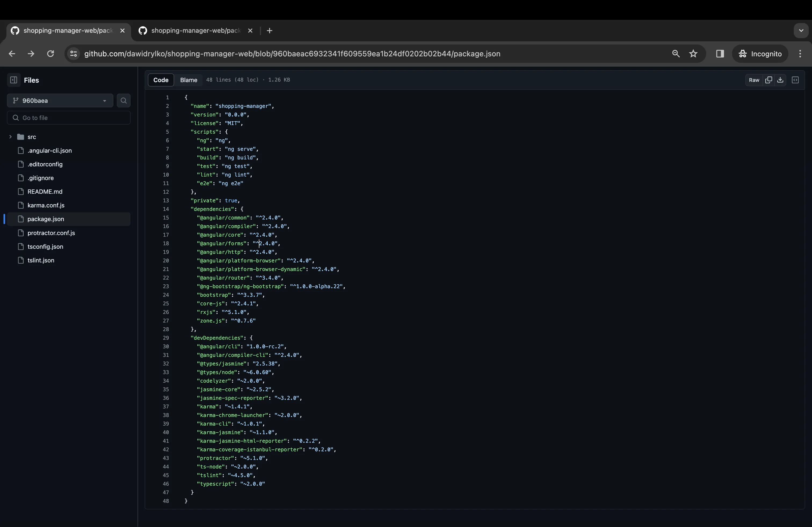Click line number 1

point(167,97)
